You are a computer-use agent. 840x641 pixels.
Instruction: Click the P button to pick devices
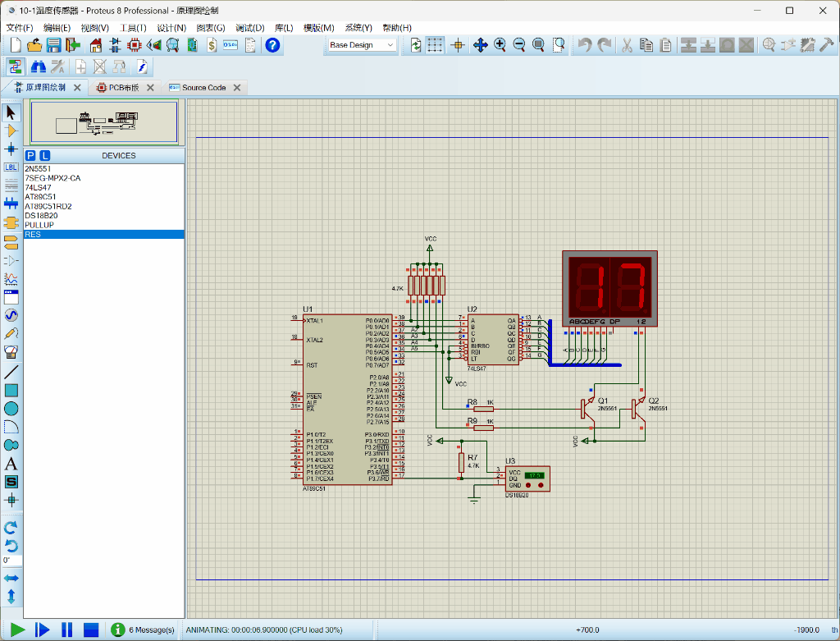point(31,155)
